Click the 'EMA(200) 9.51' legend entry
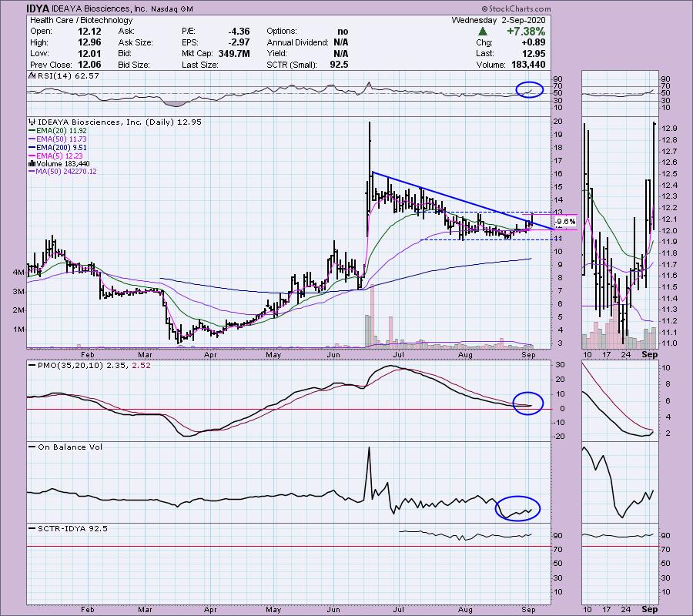 (62, 148)
